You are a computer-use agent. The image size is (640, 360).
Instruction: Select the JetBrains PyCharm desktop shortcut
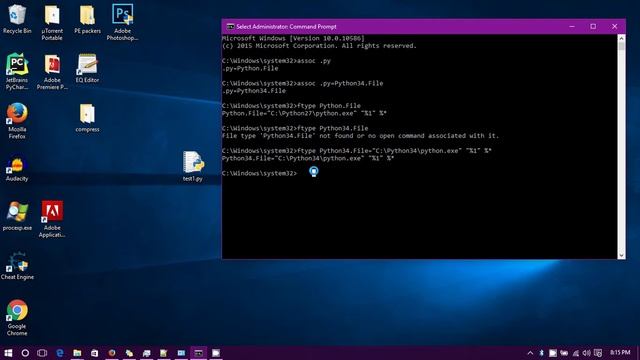pos(17,71)
